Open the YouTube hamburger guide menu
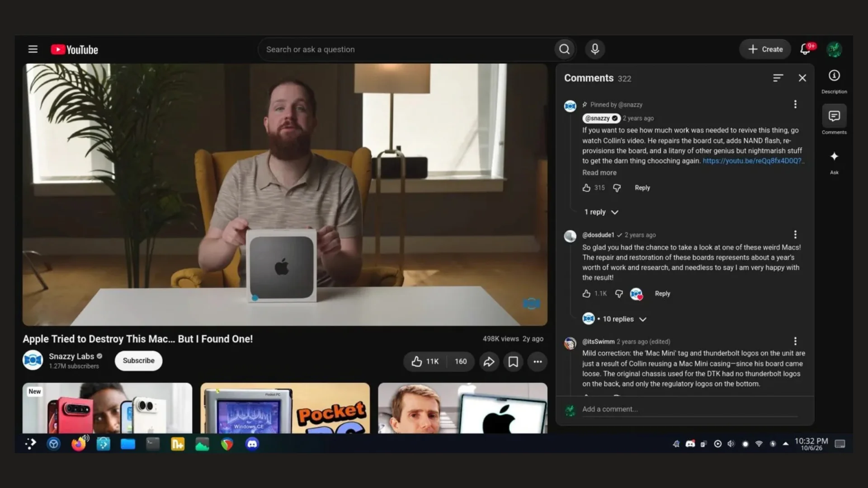Screen dimensions: 868x488 pyautogui.click(x=33, y=49)
